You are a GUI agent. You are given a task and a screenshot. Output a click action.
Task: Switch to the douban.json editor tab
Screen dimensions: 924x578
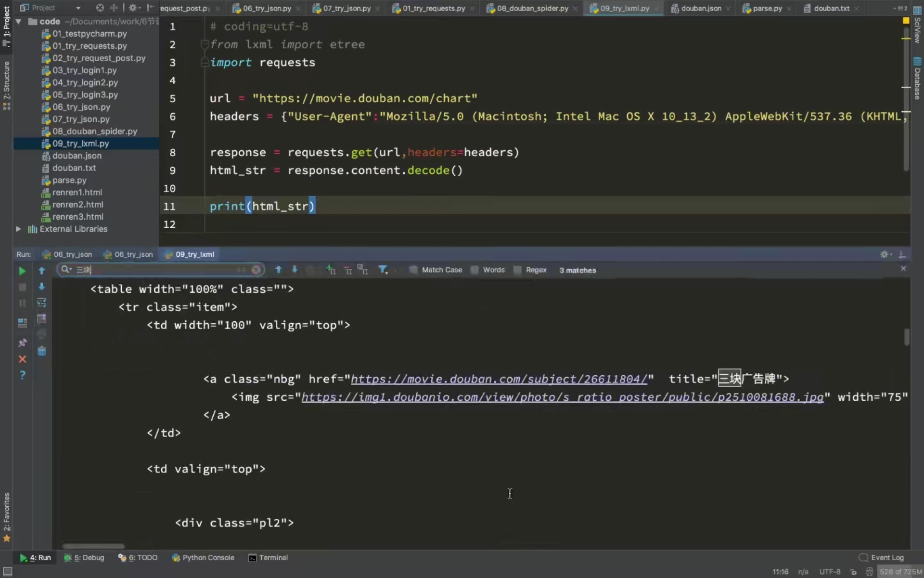(x=701, y=8)
